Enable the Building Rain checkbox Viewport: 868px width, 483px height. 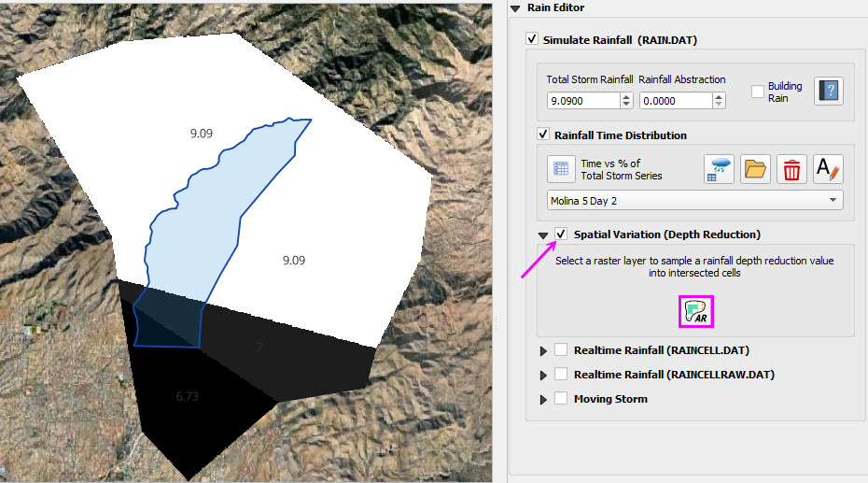point(758,92)
